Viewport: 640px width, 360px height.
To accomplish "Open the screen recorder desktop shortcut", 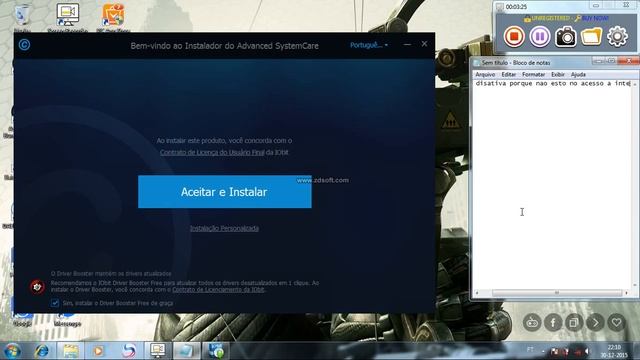I will click(x=67, y=17).
